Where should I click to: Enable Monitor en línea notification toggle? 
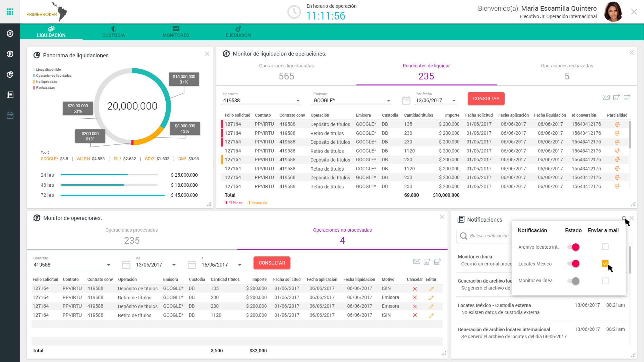pyautogui.click(x=573, y=281)
